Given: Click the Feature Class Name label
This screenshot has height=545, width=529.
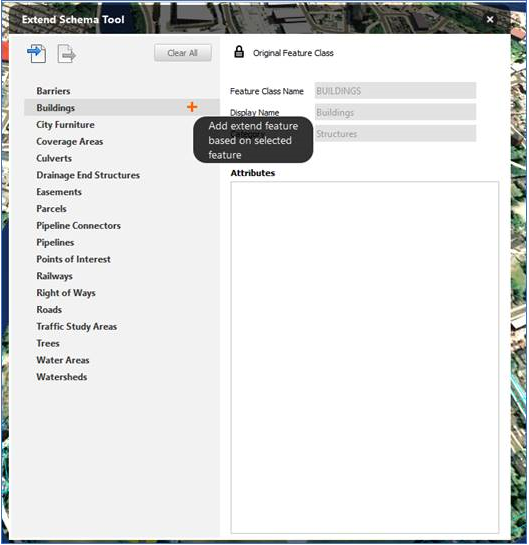Looking at the screenshot, I should click(x=267, y=91).
